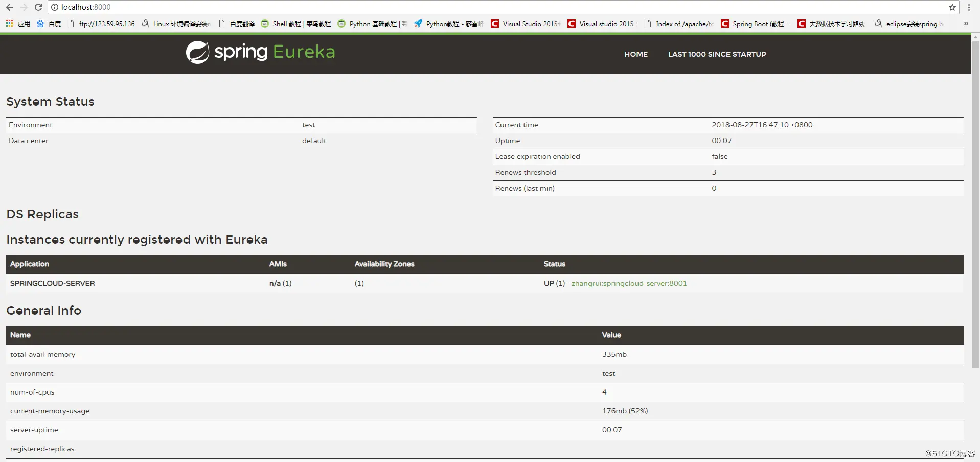Open the Baidu Translate bookmark

(x=236, y=24)
